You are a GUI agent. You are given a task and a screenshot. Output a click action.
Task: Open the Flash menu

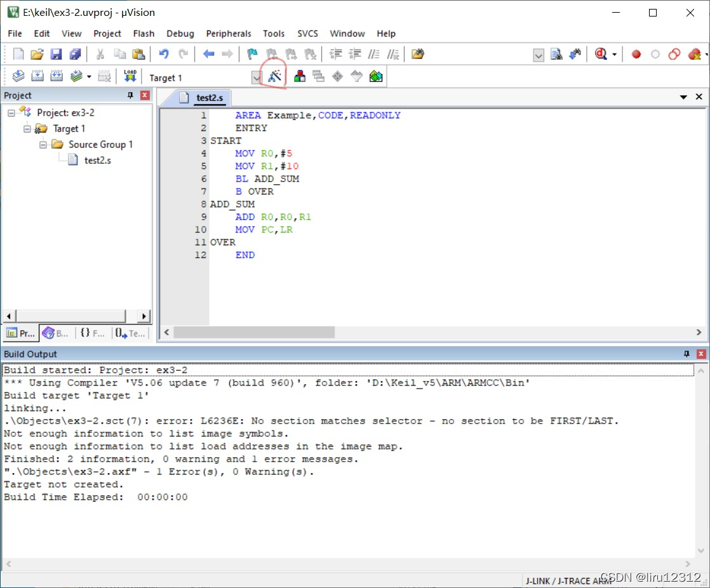(144, 34)
